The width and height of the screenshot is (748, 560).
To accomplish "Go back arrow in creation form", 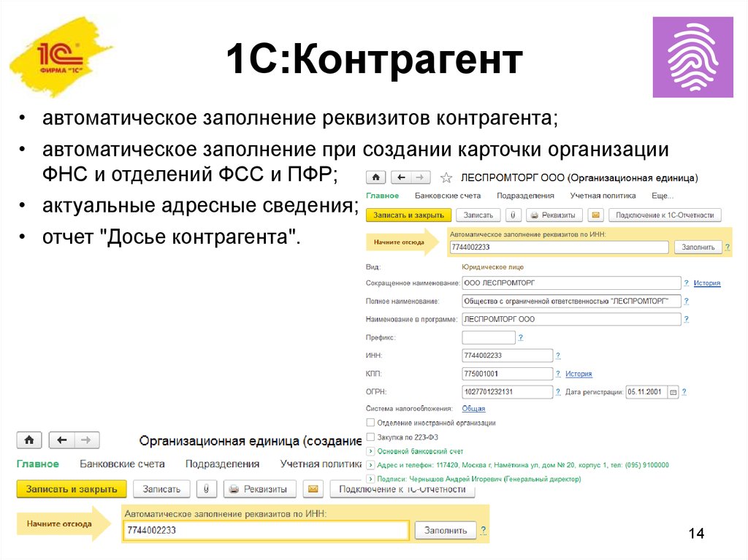I will (x=61, y=440).
